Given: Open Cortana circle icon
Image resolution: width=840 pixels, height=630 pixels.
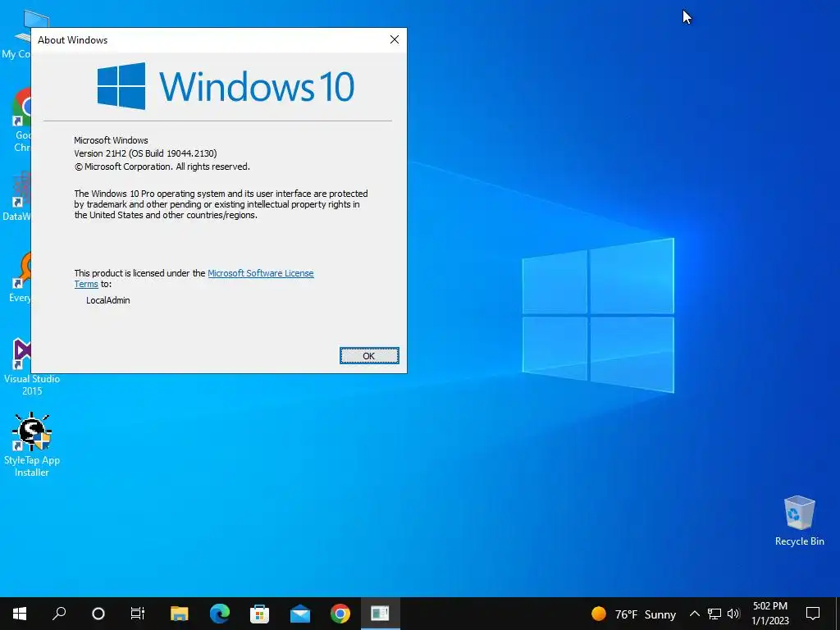Looking at the screenshot, I should tap(98, 614).
